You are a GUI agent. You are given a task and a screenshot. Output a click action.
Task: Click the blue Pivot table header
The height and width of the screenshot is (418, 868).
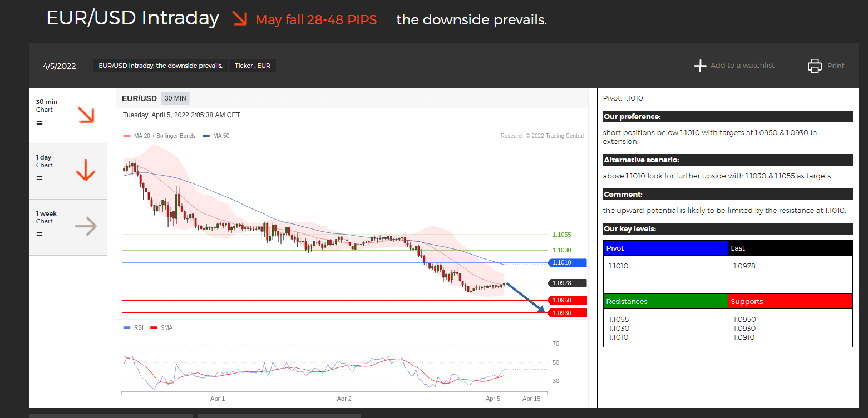665,248
